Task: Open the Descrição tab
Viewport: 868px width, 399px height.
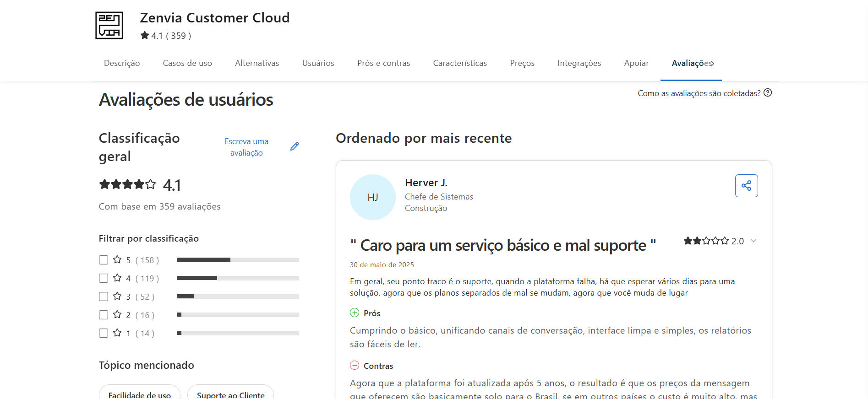Action: coord(122,63)
